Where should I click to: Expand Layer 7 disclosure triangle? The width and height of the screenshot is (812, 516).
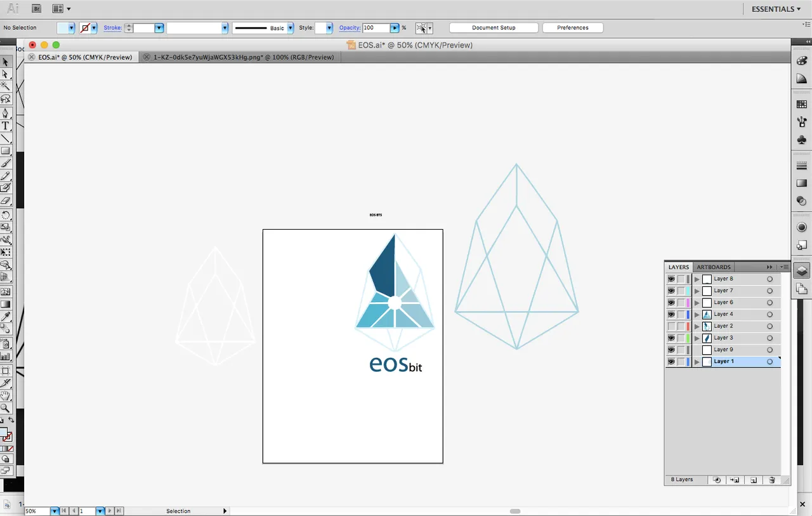pyautogui.click(x=697, y=291)
